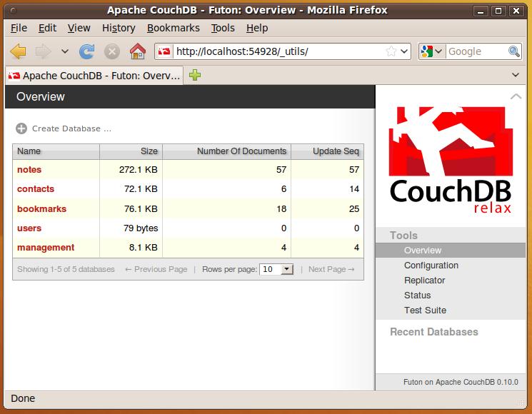The width and height of the screenshot is (532, 414).
Task: Open the Tools menu in the menu bar
Action: (x=223, y=28)
